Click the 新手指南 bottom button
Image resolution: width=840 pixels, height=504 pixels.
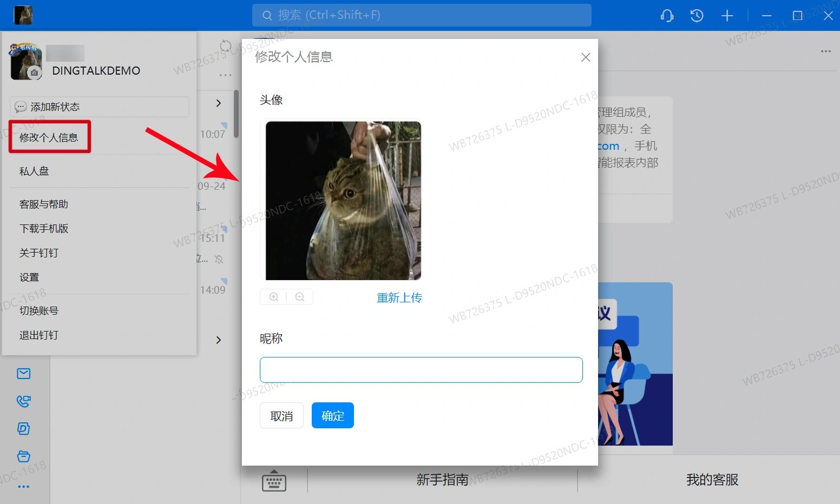pos(442,480)
